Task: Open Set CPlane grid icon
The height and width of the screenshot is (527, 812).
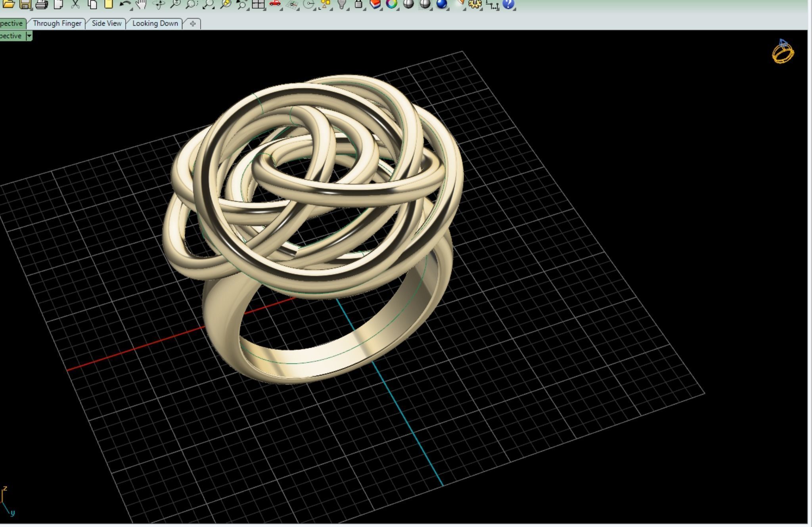Action: click(x=292, y=4)
